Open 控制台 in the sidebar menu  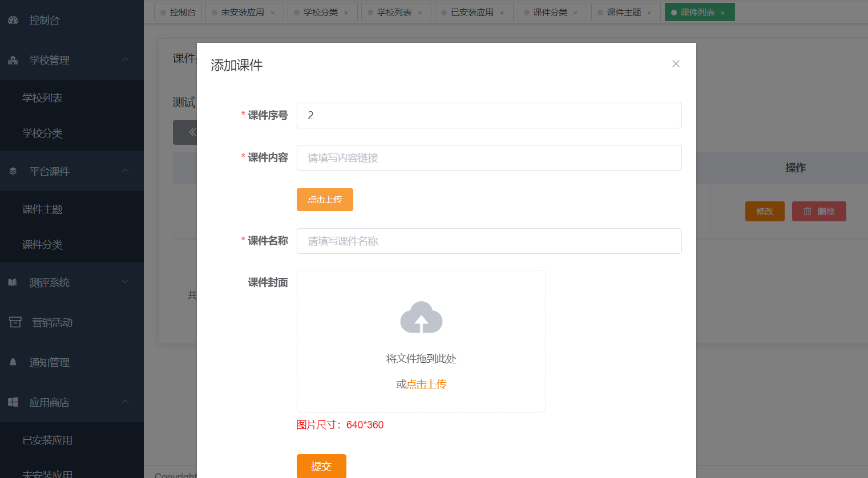coord(72,20)
